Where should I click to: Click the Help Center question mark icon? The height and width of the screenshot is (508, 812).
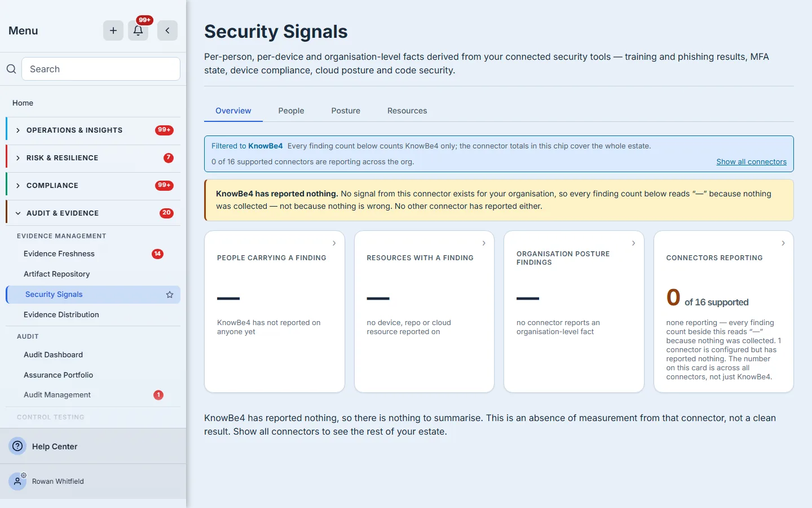pos(18,446)
